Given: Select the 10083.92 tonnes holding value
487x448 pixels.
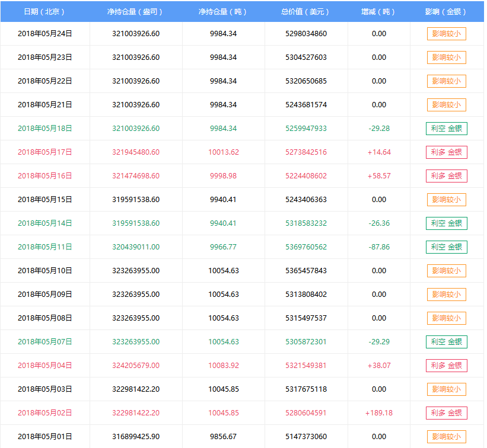Looking at the screenshot, I should (223, 366).
